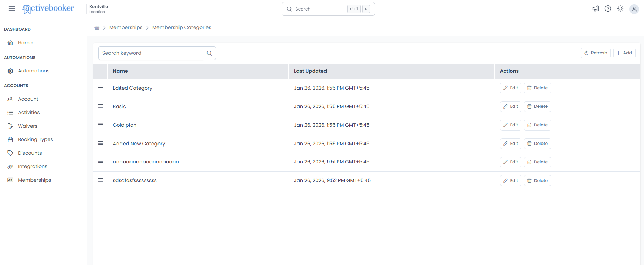Image resolution: width=644 pixels, height=265 pixels.
Task: Open the global Search box
Action: (328, 9)
